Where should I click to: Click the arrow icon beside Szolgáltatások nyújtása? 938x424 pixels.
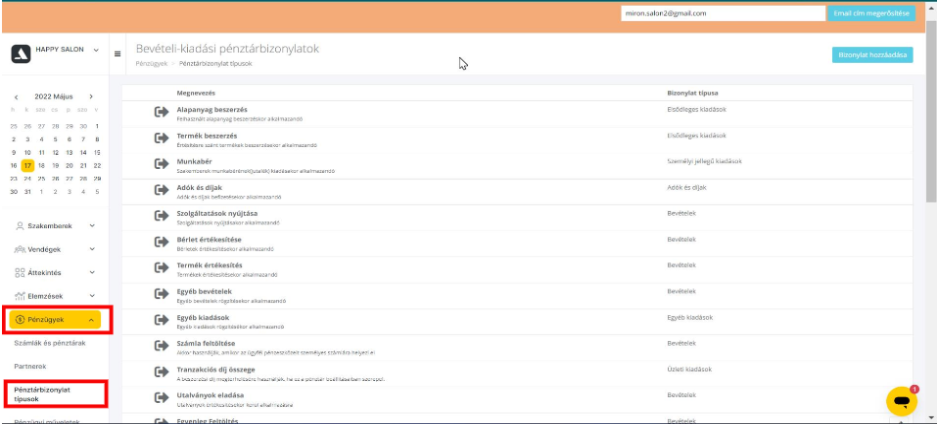pos(161,216)
